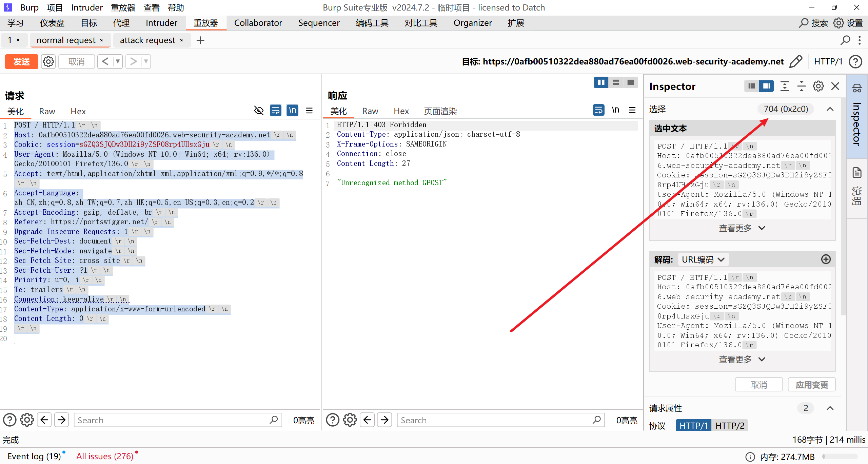Image resolution: width=868 pixels, height=464 pixels.
Task: Open All issues (276) link
Action: pyautogui.click(x=105, y=456)
